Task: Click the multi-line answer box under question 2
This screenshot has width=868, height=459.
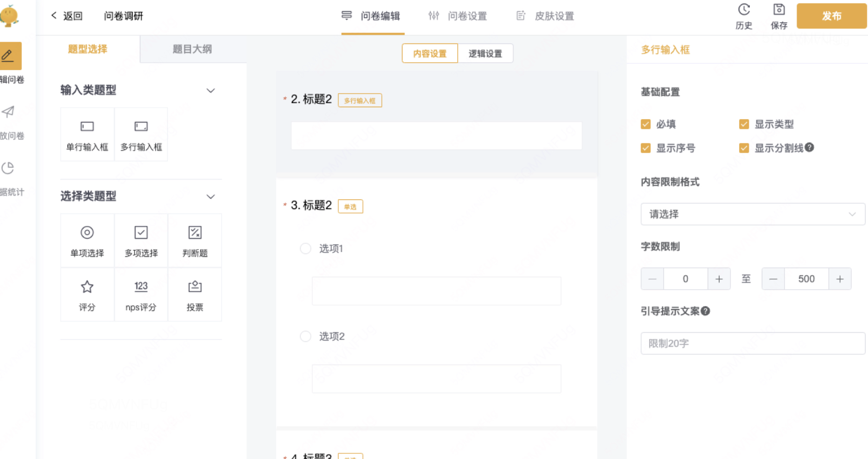Action: point(437,136)
